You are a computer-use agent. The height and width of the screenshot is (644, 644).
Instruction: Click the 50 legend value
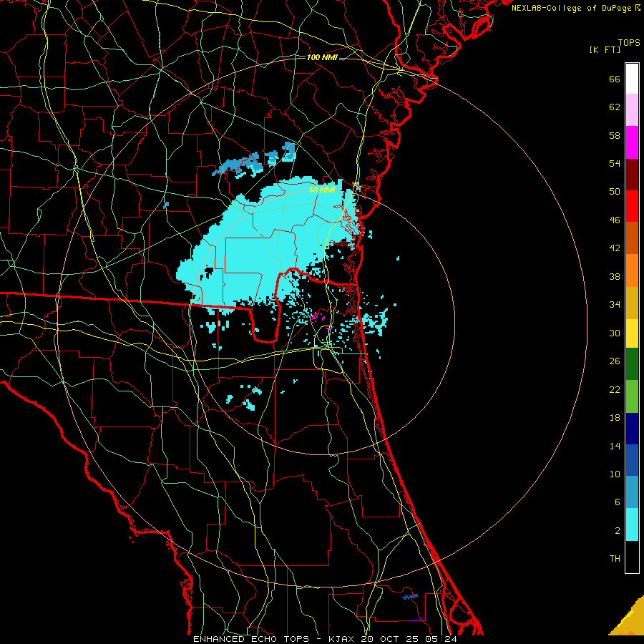pyautogui.click(x=615, y=191)
